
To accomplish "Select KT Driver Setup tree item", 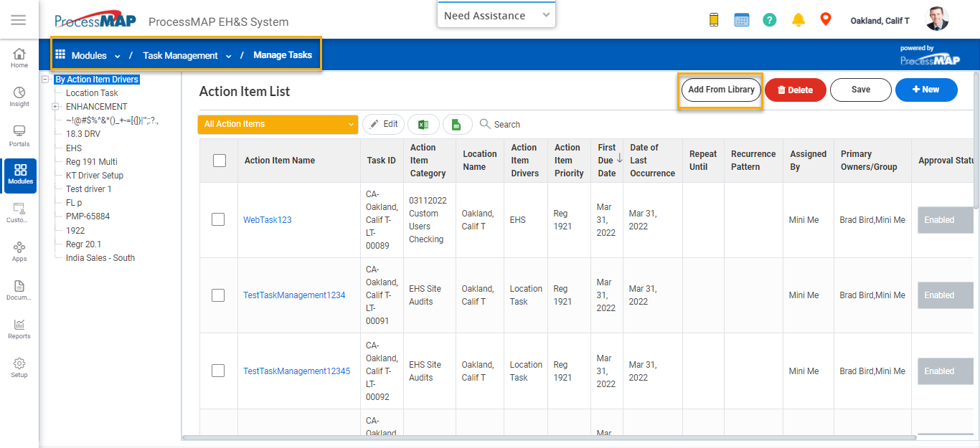I will tap(95, 175).
